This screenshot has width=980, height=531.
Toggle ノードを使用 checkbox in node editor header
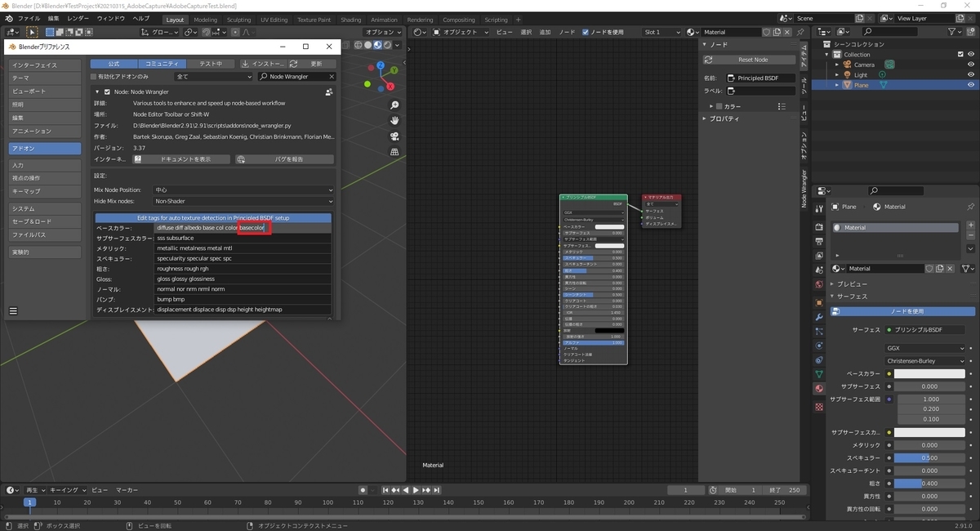tap(586, 32)
